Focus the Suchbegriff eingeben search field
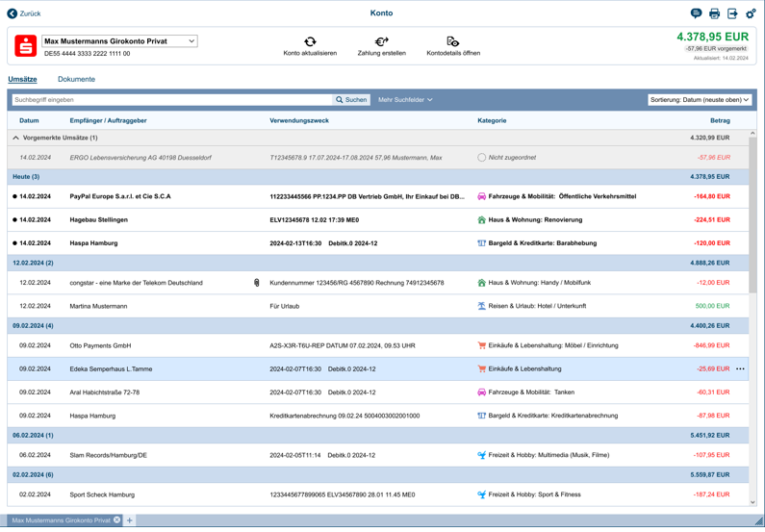 click(x=172, y=100)
